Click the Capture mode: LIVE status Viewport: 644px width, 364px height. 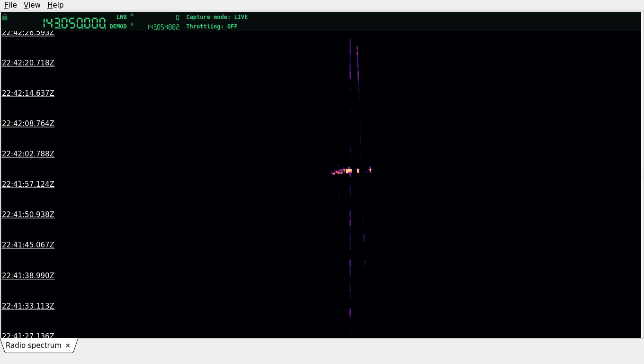point(217,17)
